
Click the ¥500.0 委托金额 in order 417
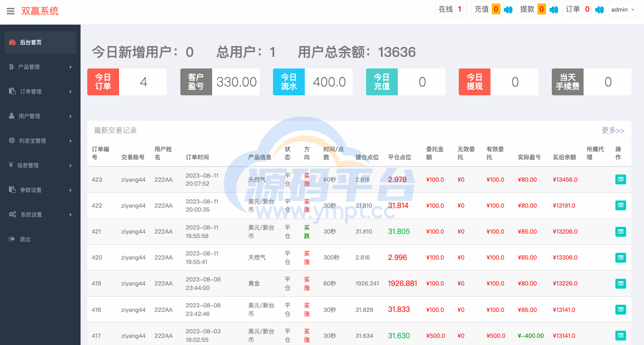[435, 336]
